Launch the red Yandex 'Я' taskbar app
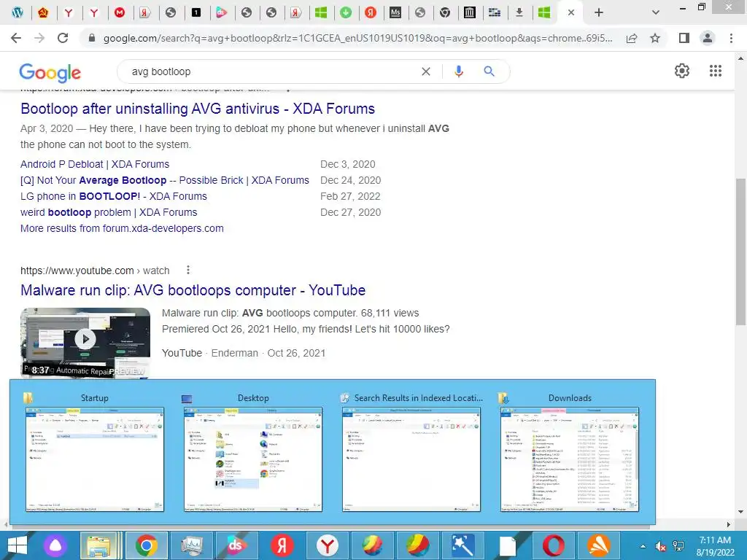 pos(282,545)
